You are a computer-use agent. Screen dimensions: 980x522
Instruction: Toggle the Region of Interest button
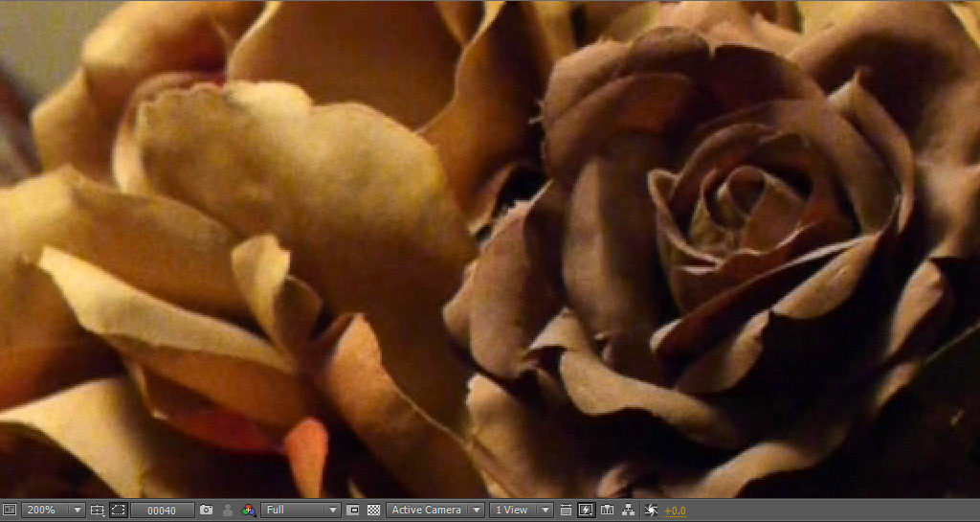(352, 511)
